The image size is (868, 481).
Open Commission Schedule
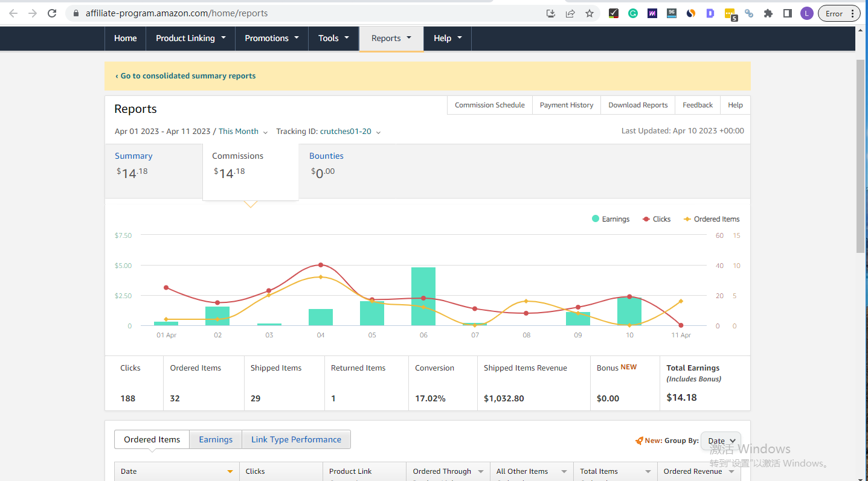pos(490,104)
